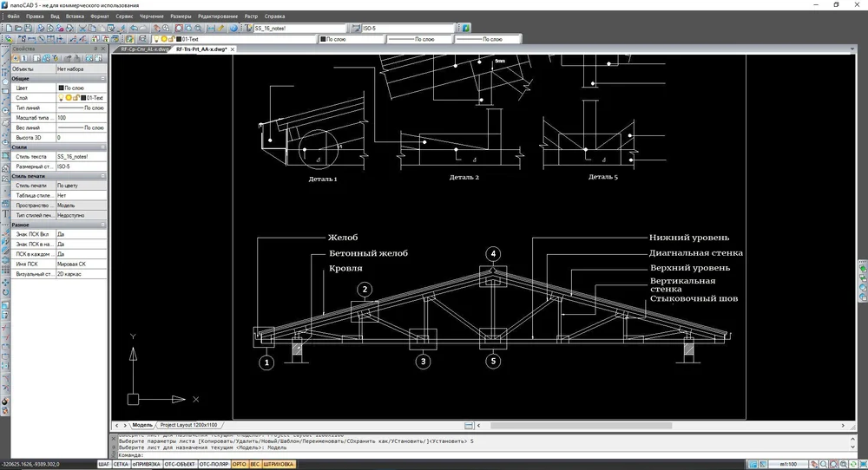The image size is (868, 470).
Task: Click the layout next arrow beside Модель
Action: pyautogui.click(x=125, y=425)
